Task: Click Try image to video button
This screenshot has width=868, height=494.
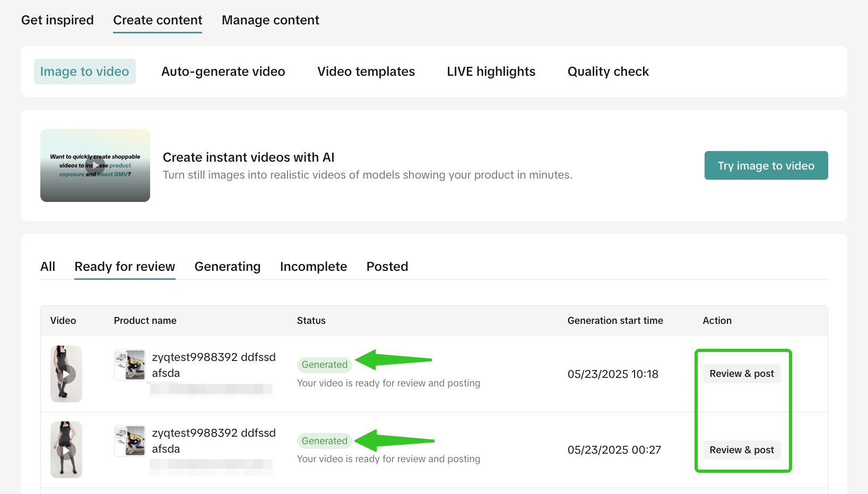Action: point(766,165)
